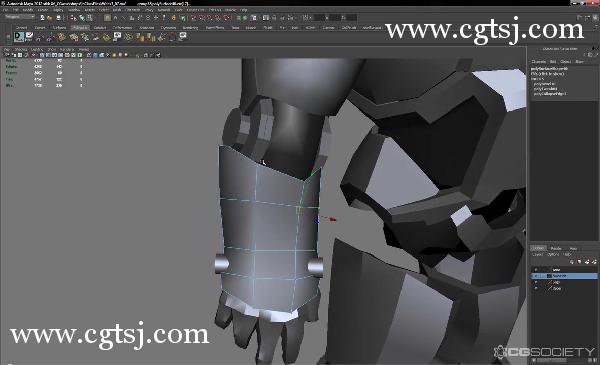Select by hierarchy mode icon
The width and height of the screenshot is (600, 365).
tap(73, 18)
